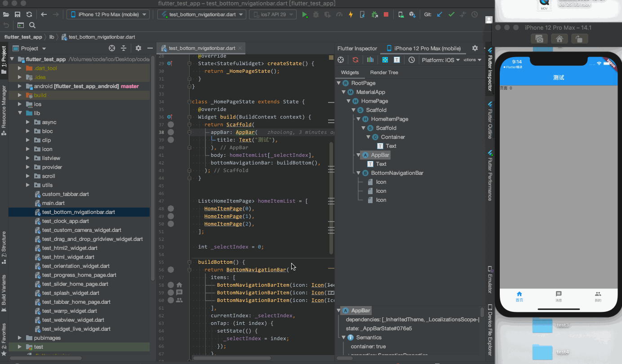Click editor vertical scrollbar

pos(332,198)
